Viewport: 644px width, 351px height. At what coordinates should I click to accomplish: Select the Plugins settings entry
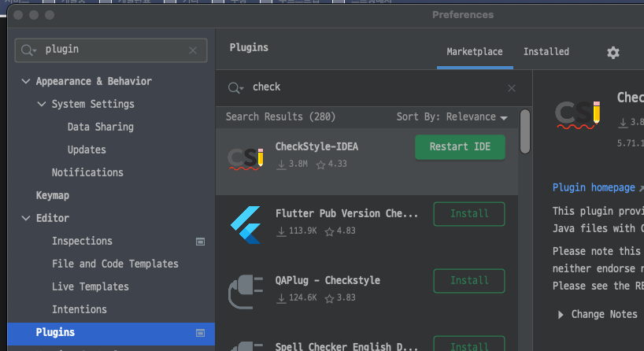(111, 334)
